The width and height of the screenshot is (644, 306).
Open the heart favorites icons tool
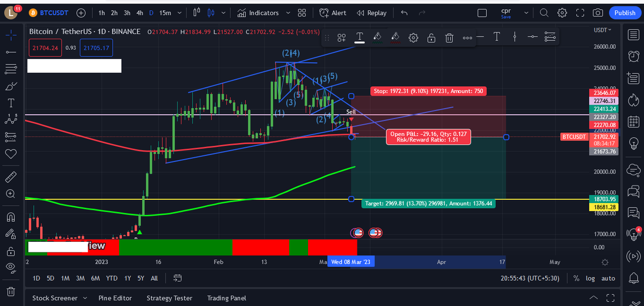click(10, 154)
